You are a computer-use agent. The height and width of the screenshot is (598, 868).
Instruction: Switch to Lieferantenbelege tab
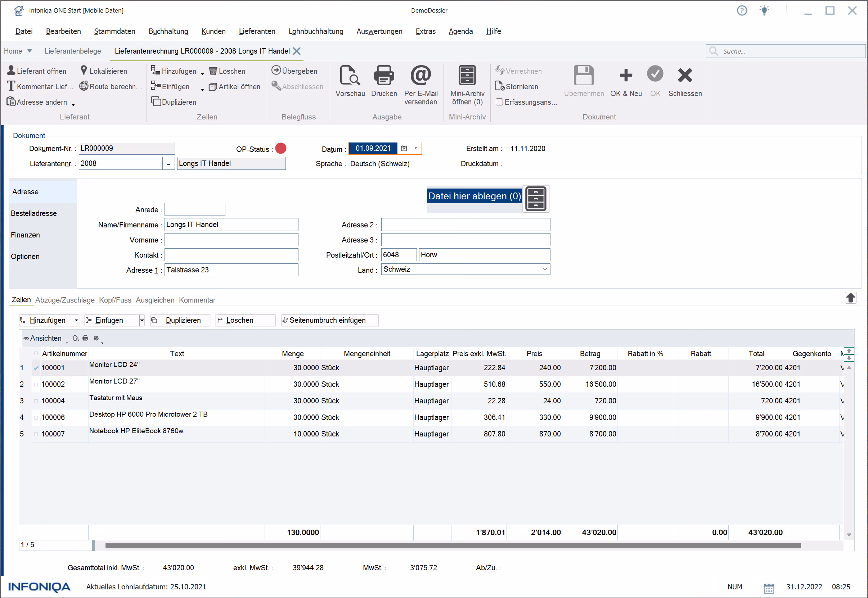(73, 51)
